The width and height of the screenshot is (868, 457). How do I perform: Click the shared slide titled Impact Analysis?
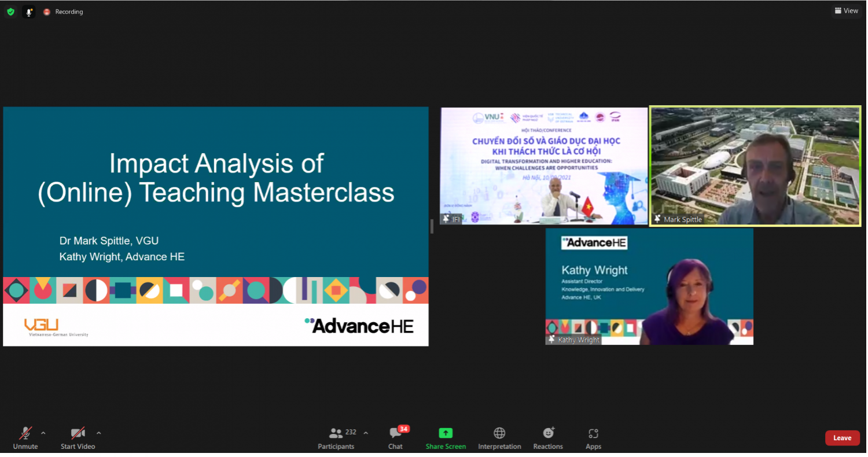tap(216, 226)
